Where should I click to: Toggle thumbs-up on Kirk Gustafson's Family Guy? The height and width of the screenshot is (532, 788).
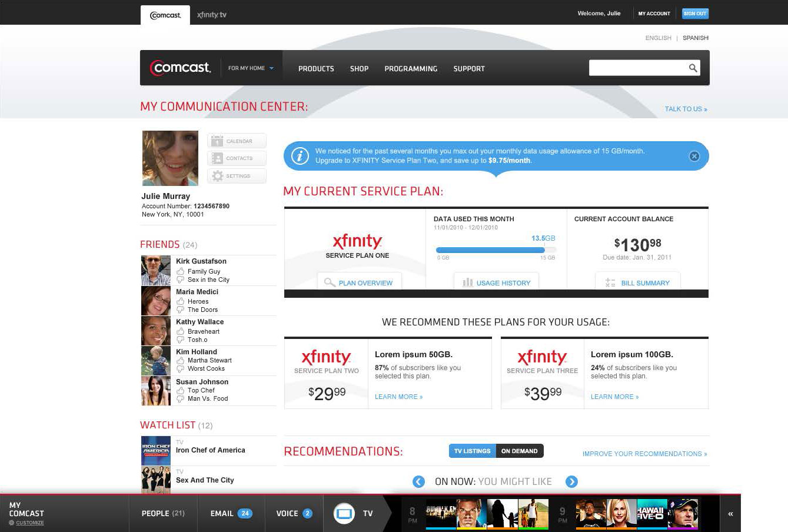pos(180,271)
